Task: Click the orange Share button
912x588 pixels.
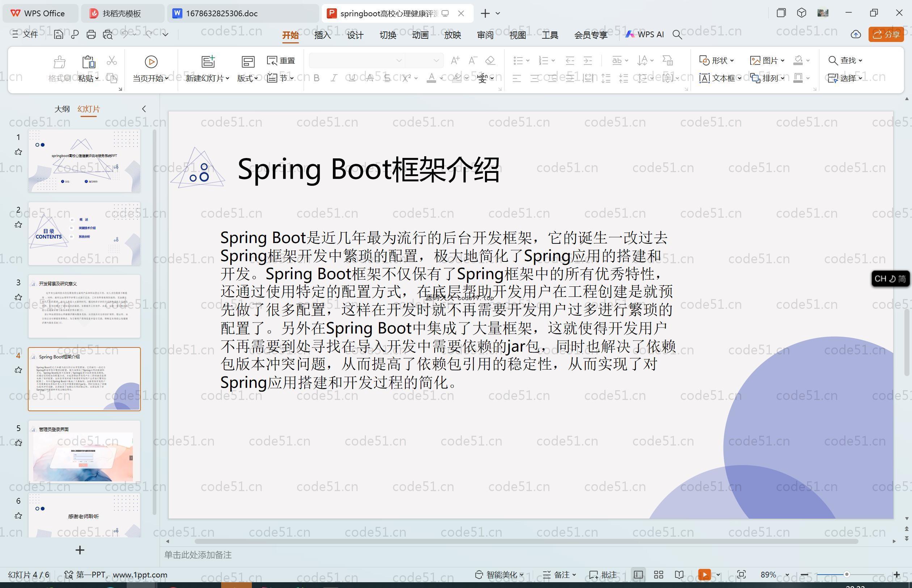Action: [x=886, y=34]
